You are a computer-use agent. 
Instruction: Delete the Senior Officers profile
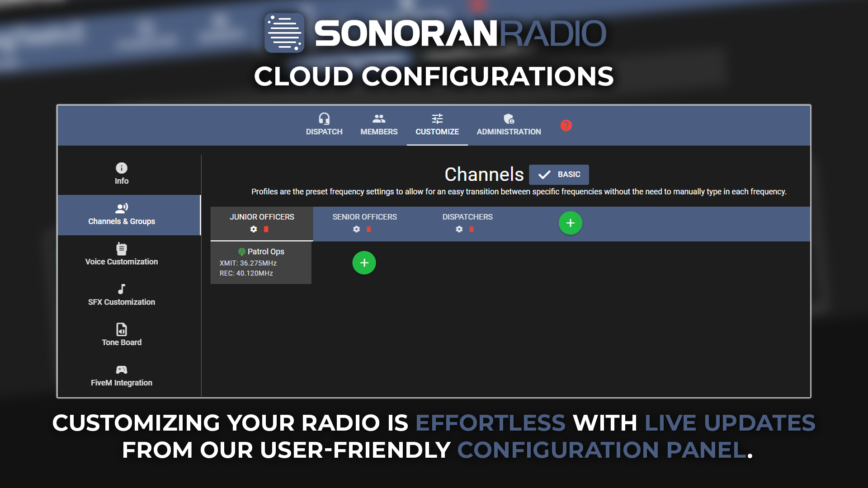369,229
